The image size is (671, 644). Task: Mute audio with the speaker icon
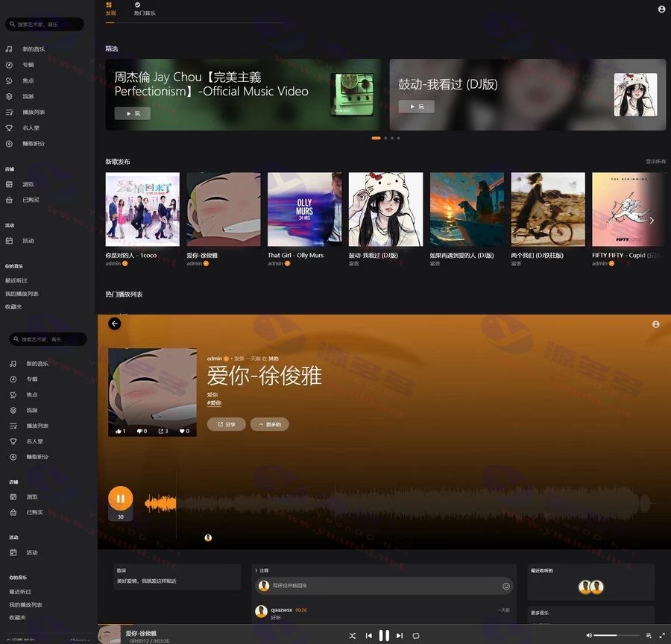pos(589,636)
